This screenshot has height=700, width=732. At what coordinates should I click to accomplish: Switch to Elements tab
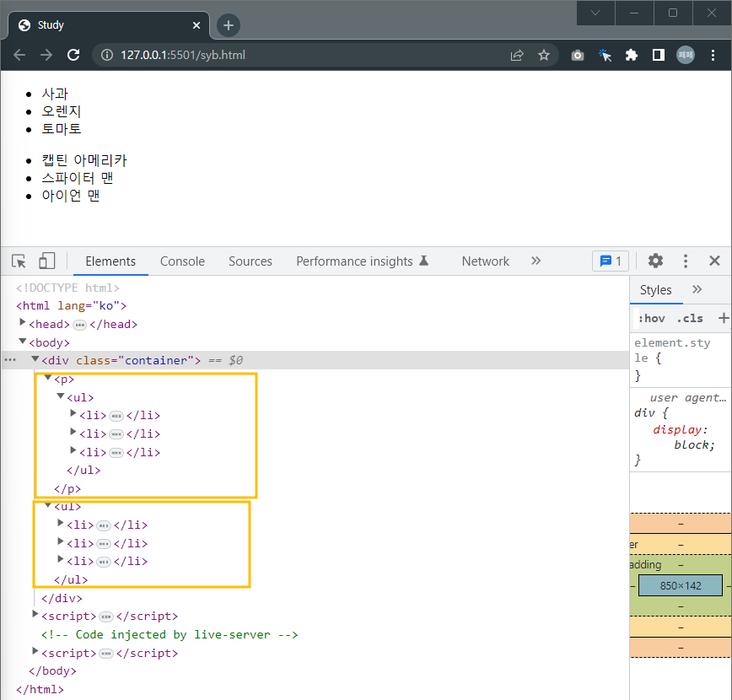pos(110,261)
